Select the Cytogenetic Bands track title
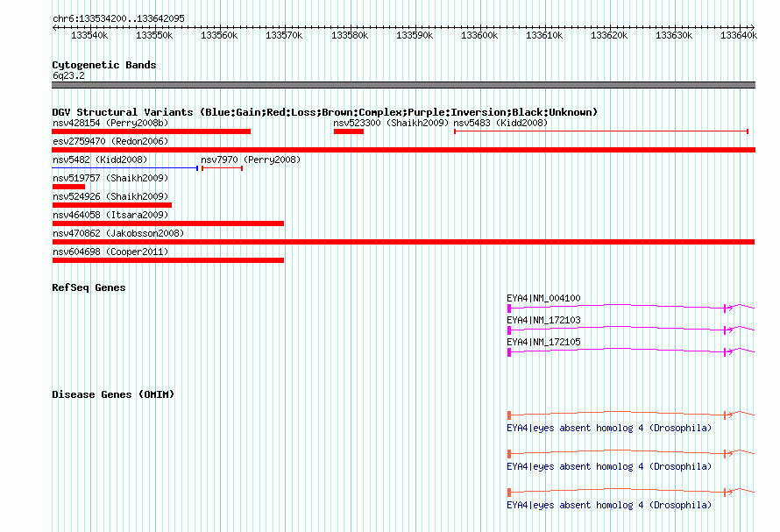780x532 pixels. pos(104,65)
